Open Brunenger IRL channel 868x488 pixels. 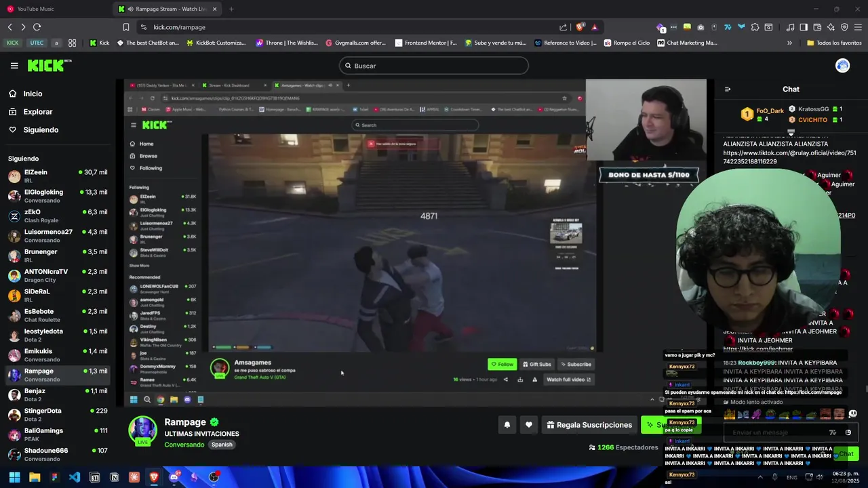click(x=58, y=256)
